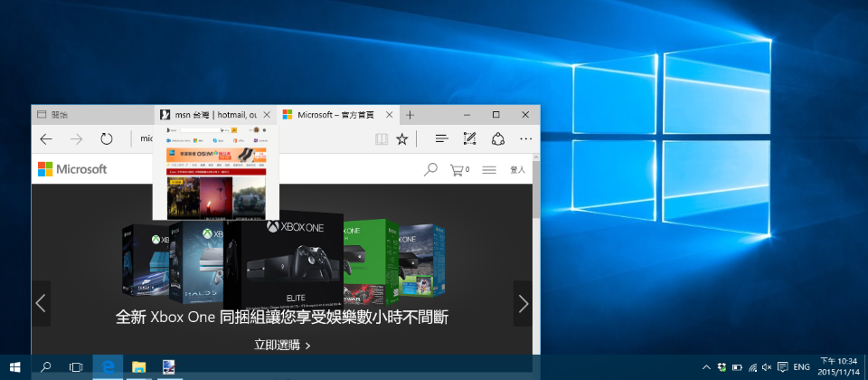Show hidden system tray icons chevron
Screen dimensions: 868x380
click(706, 367)
